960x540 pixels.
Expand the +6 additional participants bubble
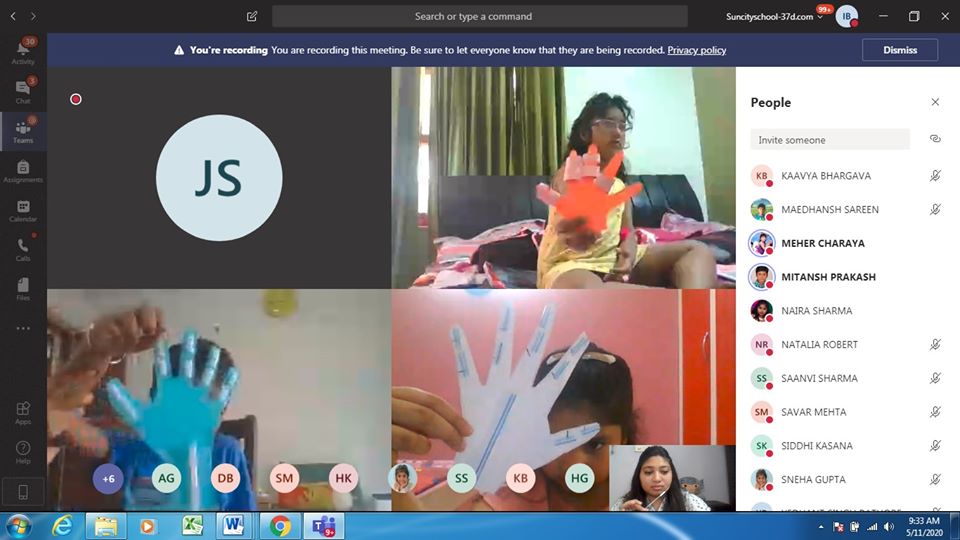108,478
